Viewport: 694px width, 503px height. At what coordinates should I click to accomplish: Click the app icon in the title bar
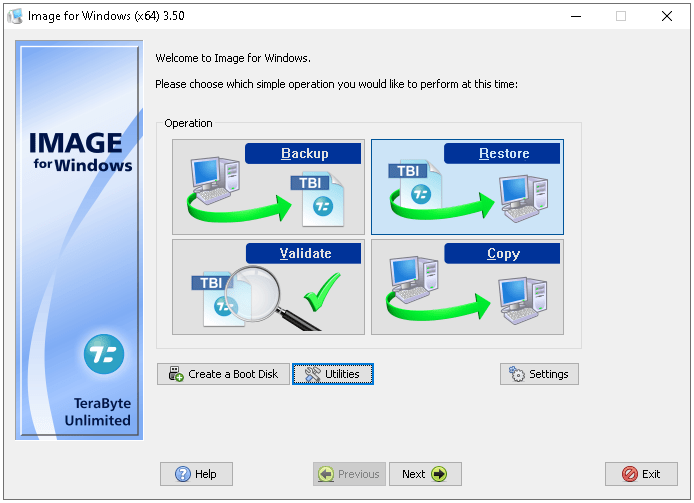15,16
